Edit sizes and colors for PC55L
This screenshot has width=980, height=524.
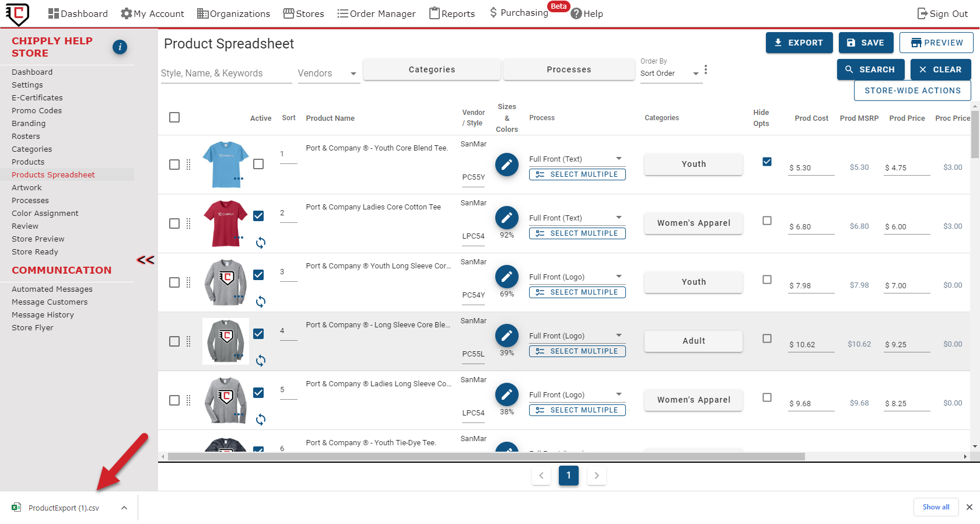[506, 336]
